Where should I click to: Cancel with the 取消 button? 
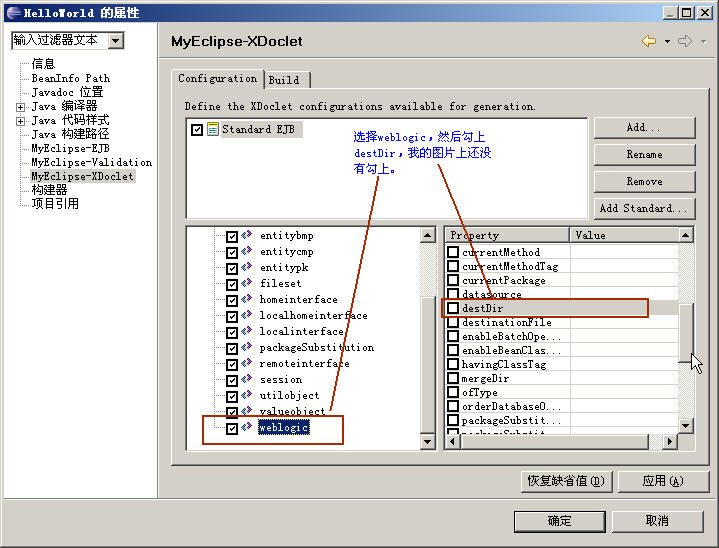(657, 521)
